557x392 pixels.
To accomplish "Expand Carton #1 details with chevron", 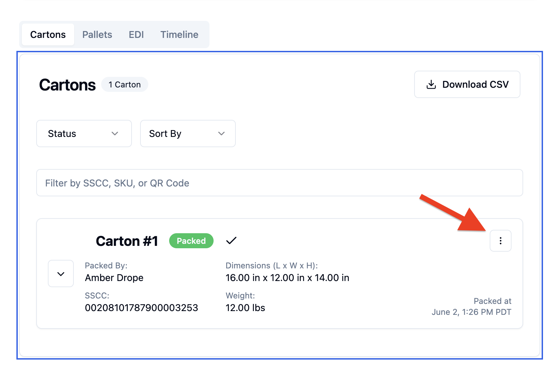I will [x=61, y=274].
